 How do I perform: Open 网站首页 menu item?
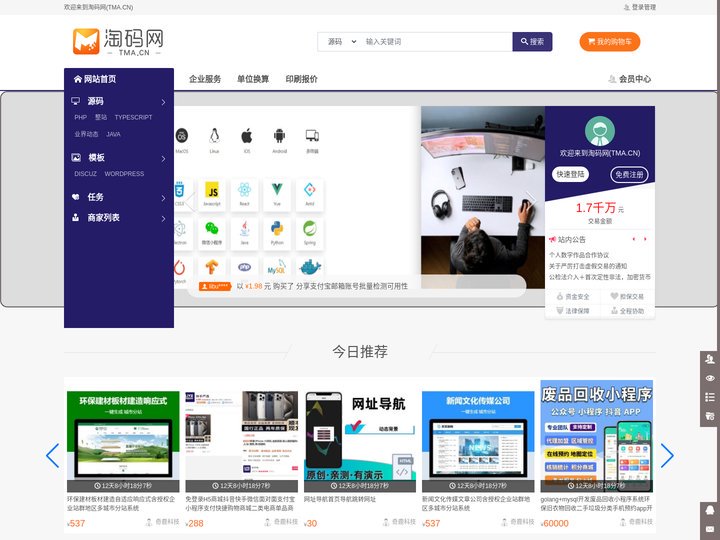(95, 79)
